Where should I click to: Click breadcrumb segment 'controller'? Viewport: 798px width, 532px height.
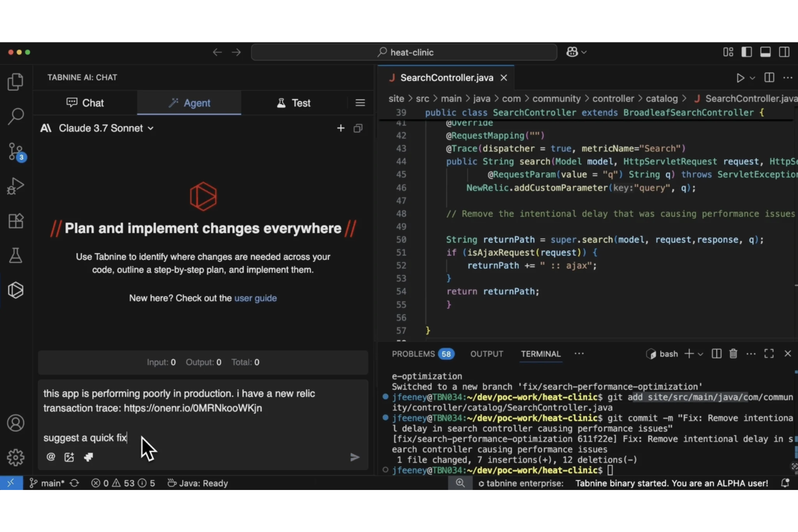click(613, 99)
